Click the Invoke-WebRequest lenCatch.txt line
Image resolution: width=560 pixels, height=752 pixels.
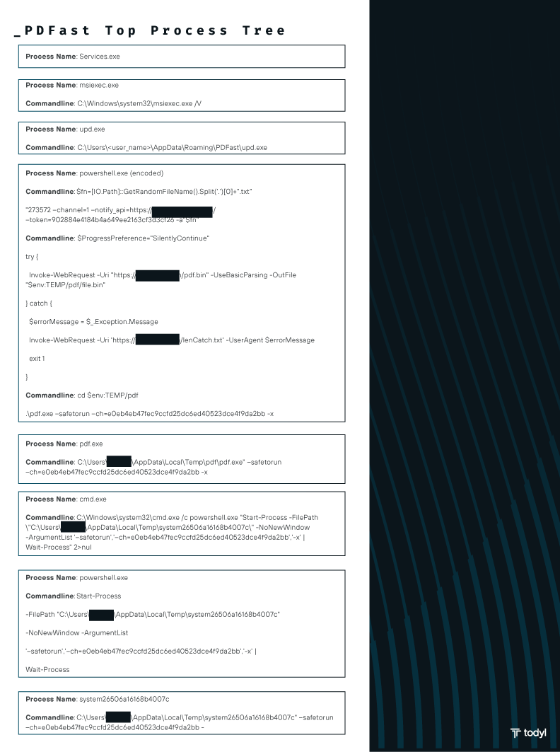coord(172,340)
